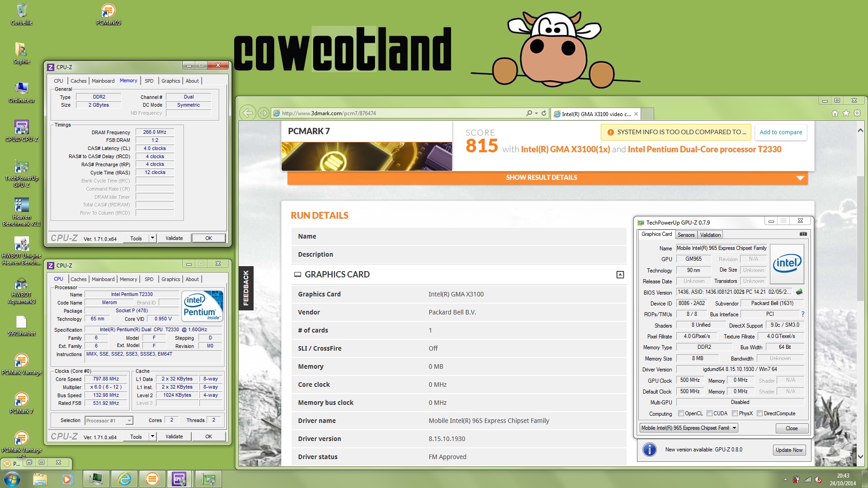
Task: Open HWBOT Unigine Heaven Bench shortcut
Action: 21,251
